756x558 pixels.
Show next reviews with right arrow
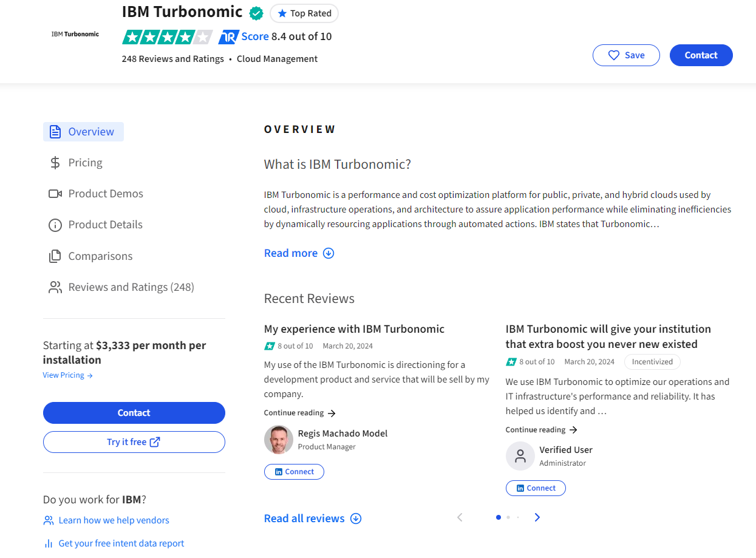coord(537,517)
